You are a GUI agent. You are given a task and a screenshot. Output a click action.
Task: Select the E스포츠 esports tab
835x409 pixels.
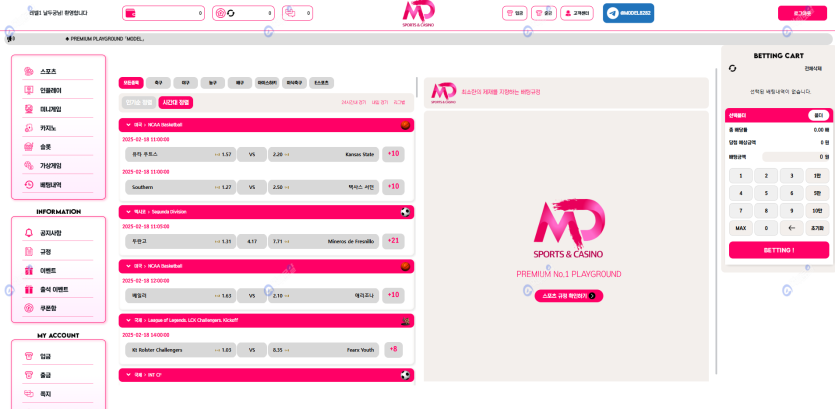(x=322, y=83)
